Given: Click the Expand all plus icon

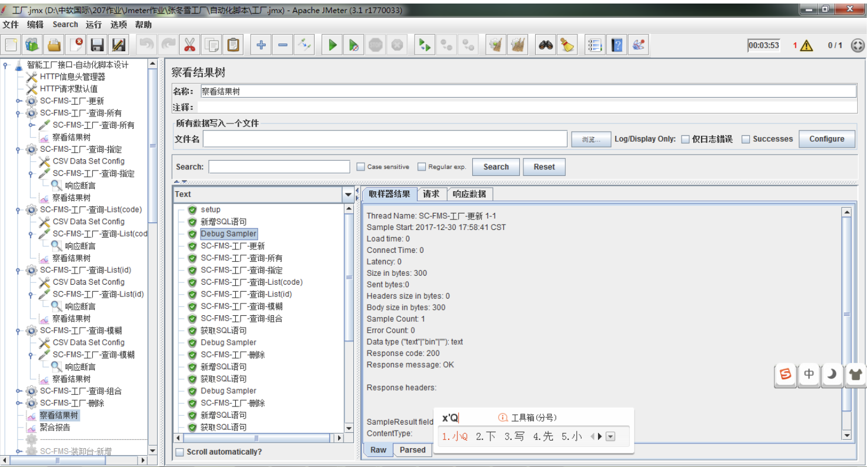Looking at the screenshot, I should coord(261,45).
